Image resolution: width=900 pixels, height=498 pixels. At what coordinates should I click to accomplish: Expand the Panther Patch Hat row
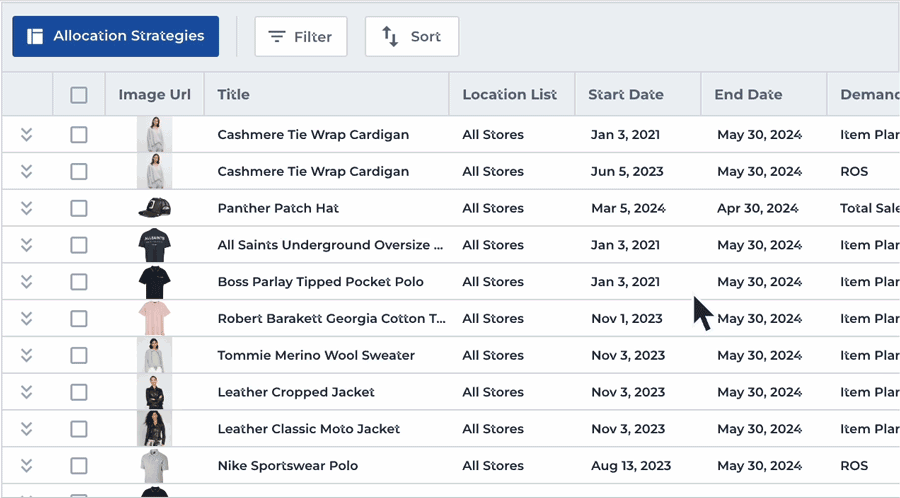click(x=27, y=208)
